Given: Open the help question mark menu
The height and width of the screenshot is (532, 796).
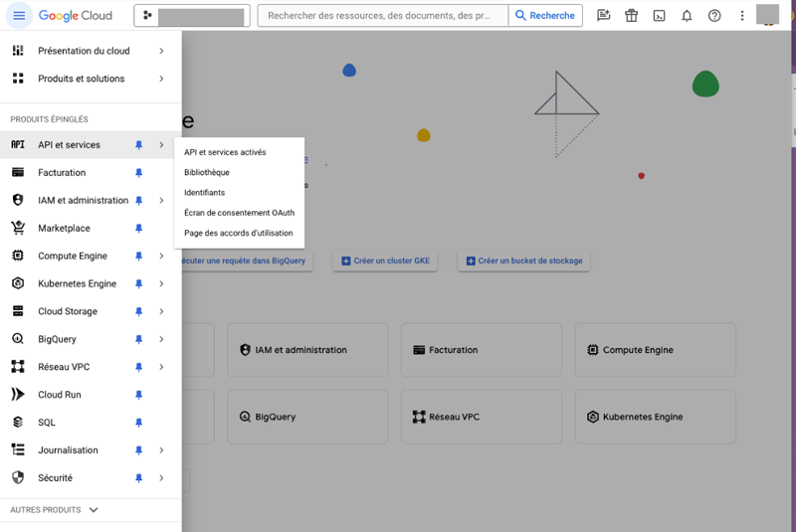Looking at the screenshot, I should click(x=714, y=16).
